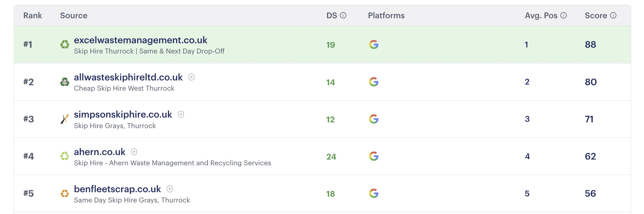Viewport: 644px width, 214px height.
Task: Click the Rank column header
Action: tap(32, 15)
